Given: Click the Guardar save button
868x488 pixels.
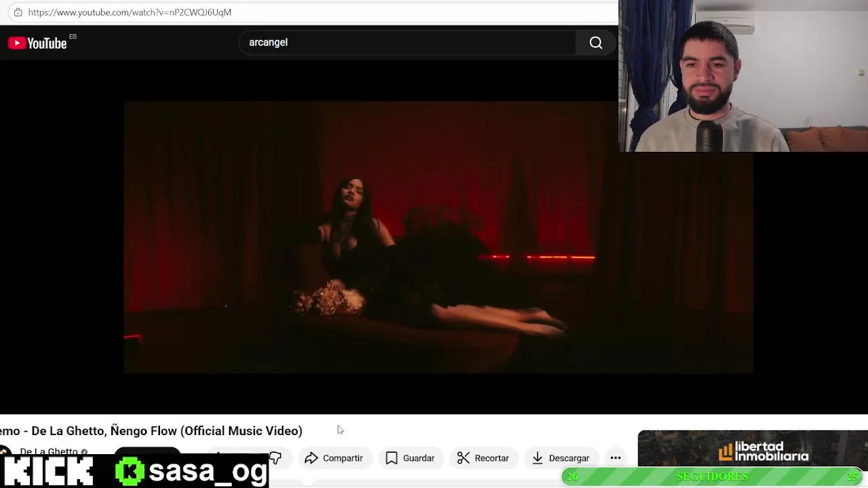Looking at the screenshot, I should (410, 458).
